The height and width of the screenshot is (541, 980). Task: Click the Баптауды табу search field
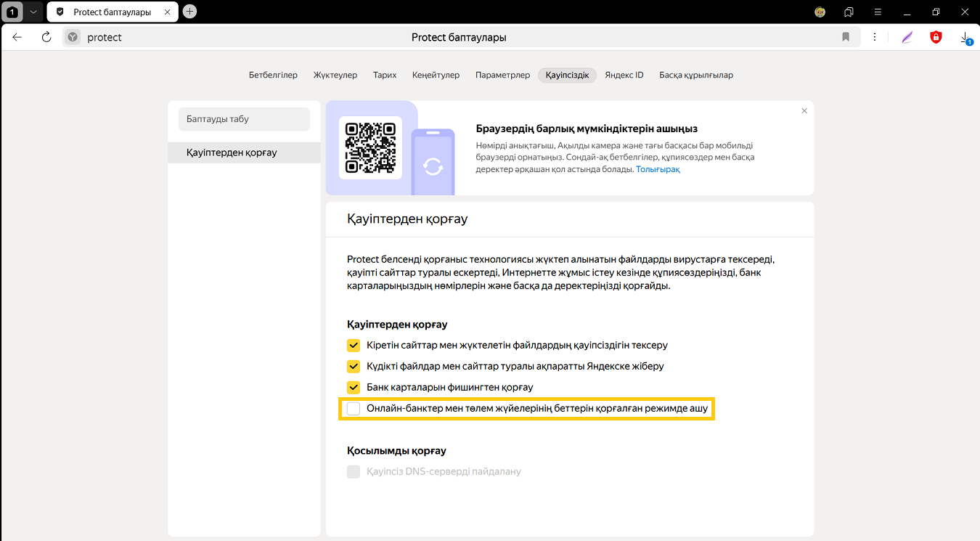(244, 119)
